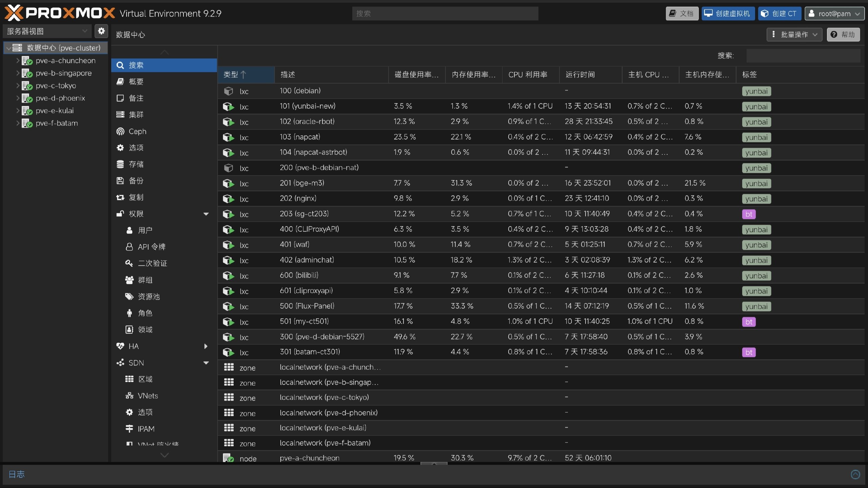Click the HA heartbeat icon
The height and width of the screenshot is (488, 868).
(120, 346)
